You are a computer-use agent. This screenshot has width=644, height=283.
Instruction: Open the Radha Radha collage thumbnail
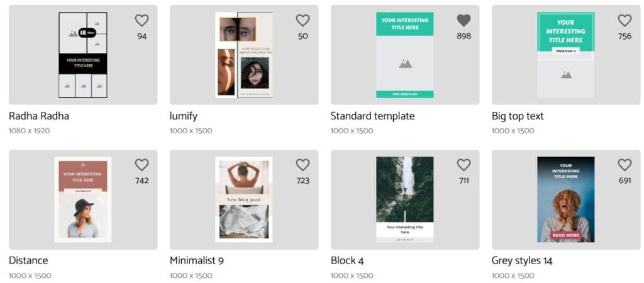83,55
